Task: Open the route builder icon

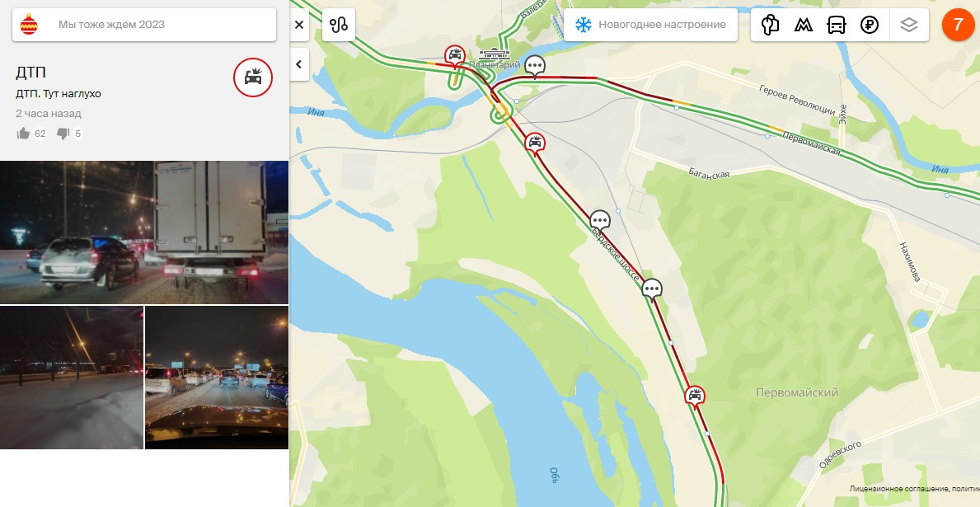Action: tap(339, 25)
